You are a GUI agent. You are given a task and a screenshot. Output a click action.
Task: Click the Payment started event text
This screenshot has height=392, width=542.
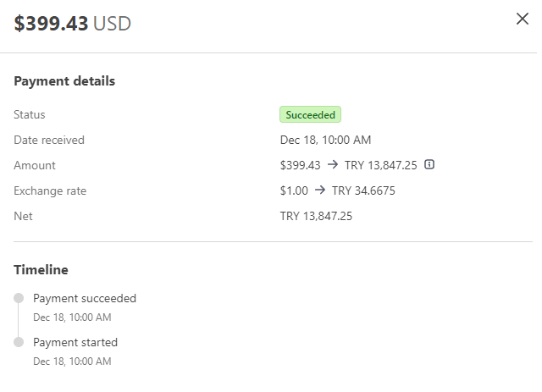point(75,342)
